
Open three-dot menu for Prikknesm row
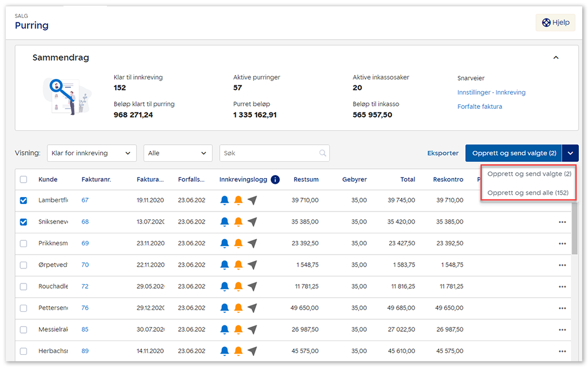562,244
